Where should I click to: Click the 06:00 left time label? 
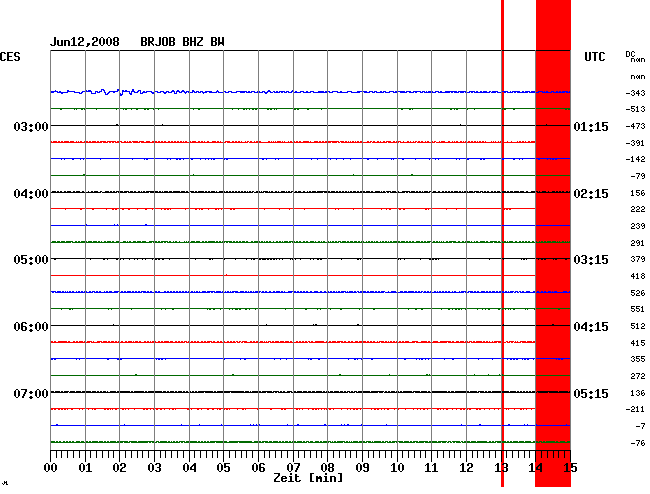click(x=31, y=327)
